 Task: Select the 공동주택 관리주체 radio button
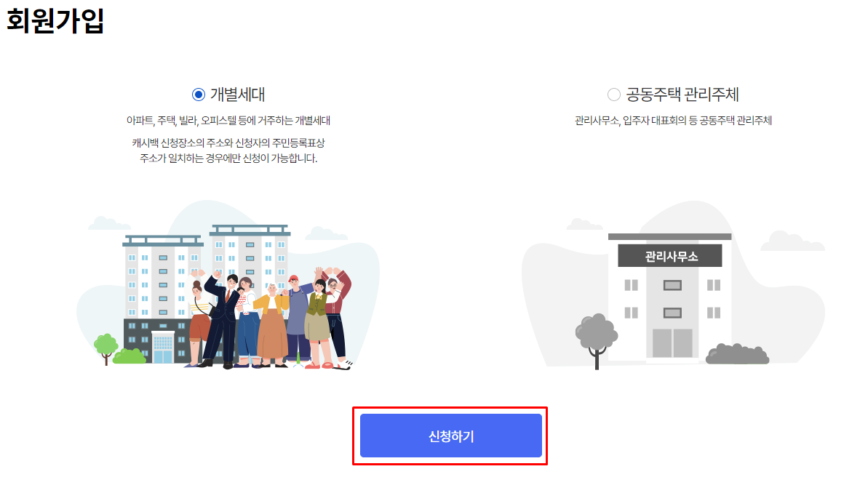[x=613, y=95]
